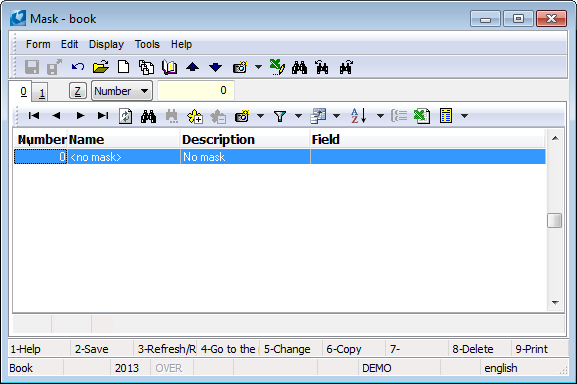Click 2-Save function key button
577x384 pixels.
[x=102, y=349]
